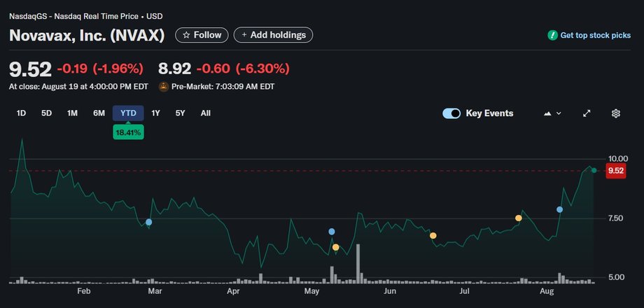Open Get top stock picks link
644x308 pixels.
click(x=595, y=35)
